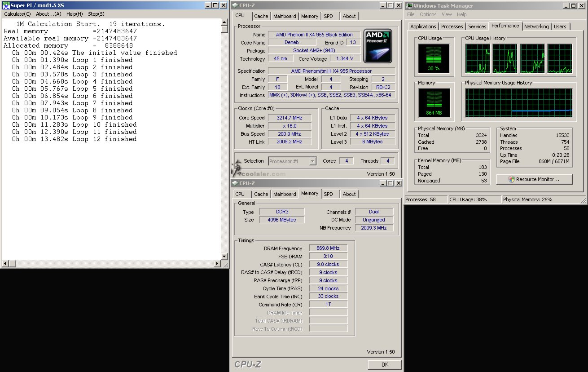
Task: Click the Core Voltage value 1.344 V
Action: 344,59
